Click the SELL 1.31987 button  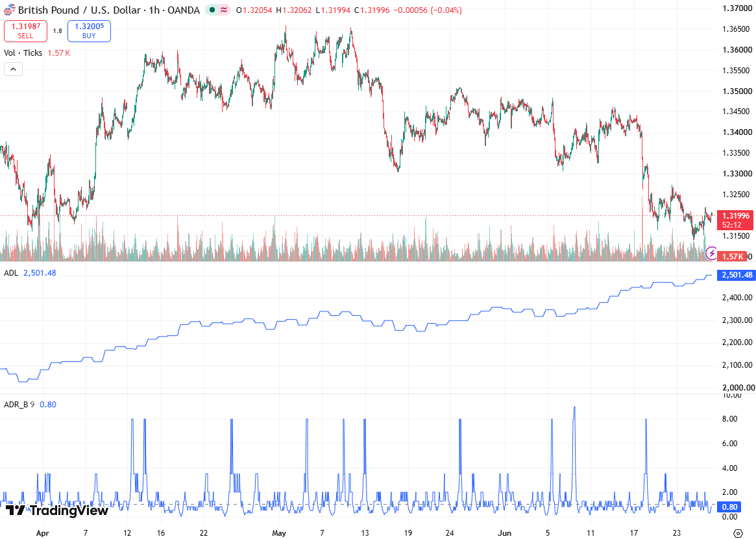click(x=25, y=31)
